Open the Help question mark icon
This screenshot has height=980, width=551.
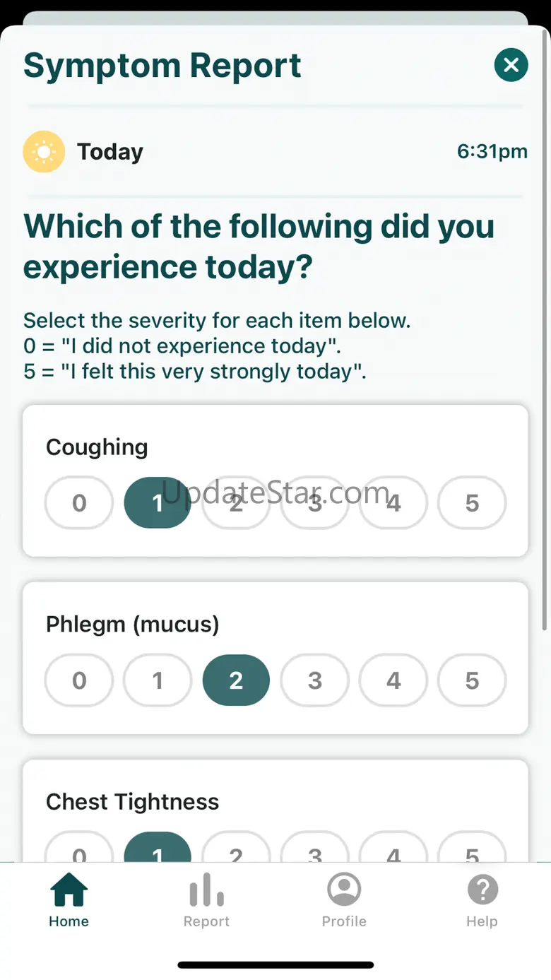[482, 890]
